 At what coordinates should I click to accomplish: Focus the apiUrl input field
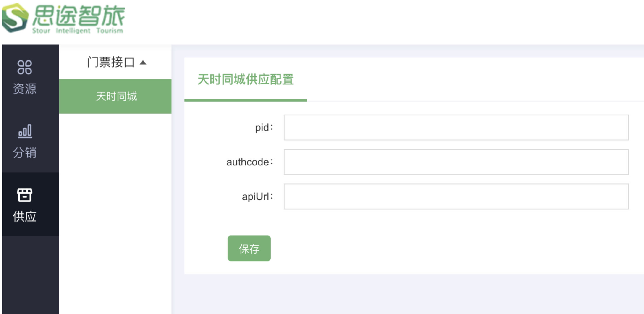point(456,196)
